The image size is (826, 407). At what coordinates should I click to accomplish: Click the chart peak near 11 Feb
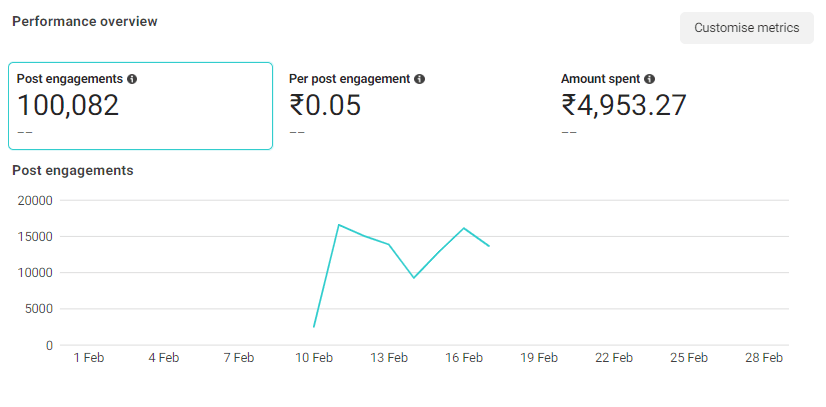(339, 225)
